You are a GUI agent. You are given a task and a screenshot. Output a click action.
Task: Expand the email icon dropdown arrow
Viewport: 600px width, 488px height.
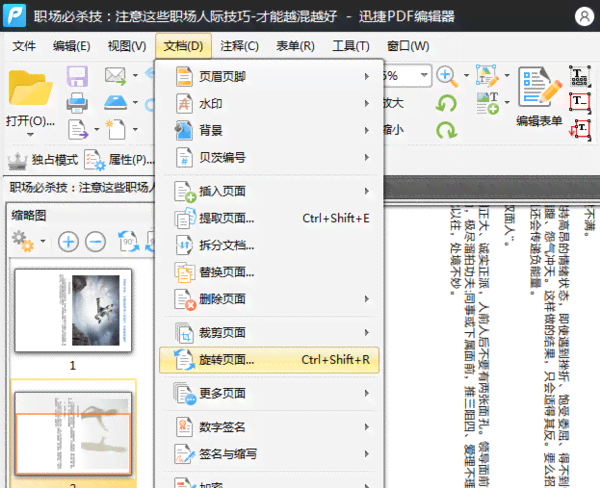tap(135, 75)
